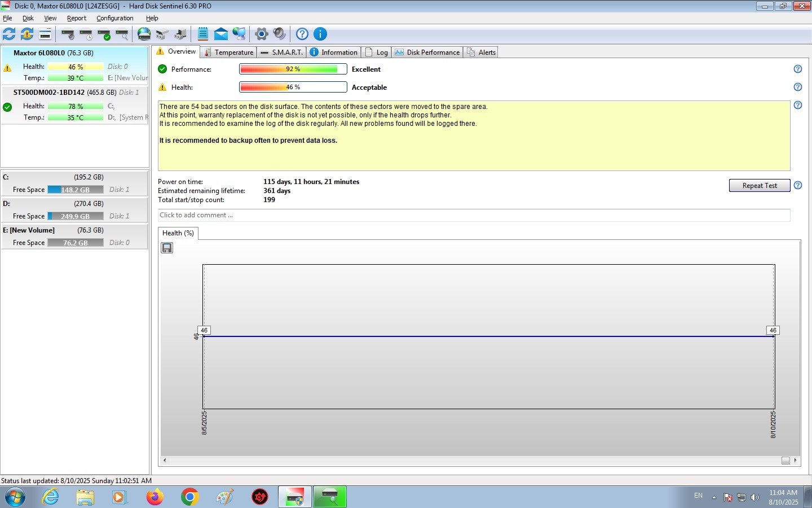Image resolution: width=812 pixels, height=508 pixels.
Task: Select the Maxtor 6L080L0 disk entry
Action: [75, 65]
